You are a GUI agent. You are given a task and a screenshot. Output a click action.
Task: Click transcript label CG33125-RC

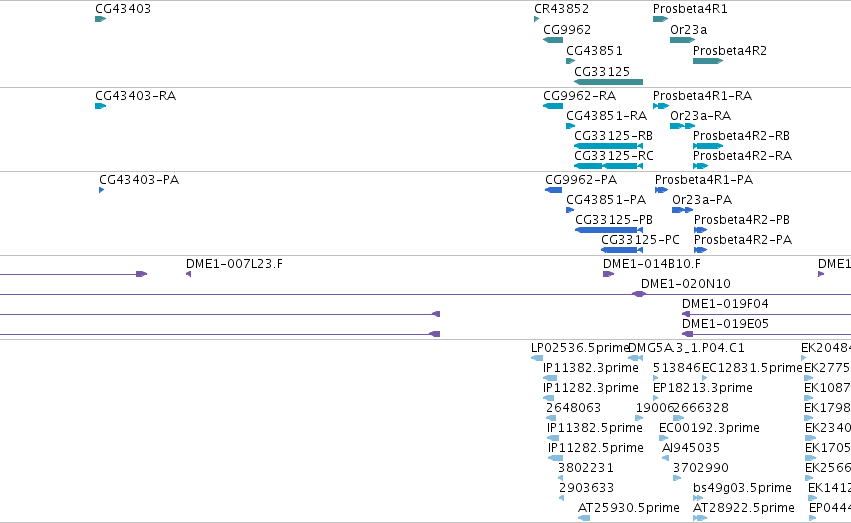coord(614,156)
